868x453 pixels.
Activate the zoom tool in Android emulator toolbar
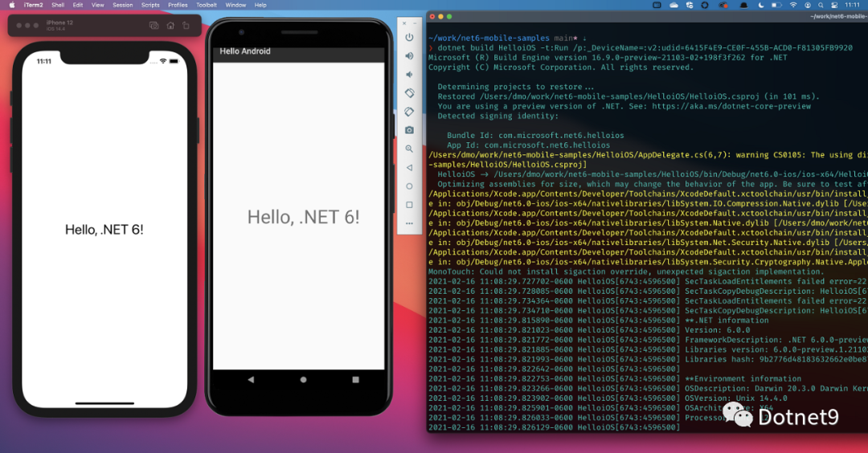pyautogui.click(x=409, y=149)
